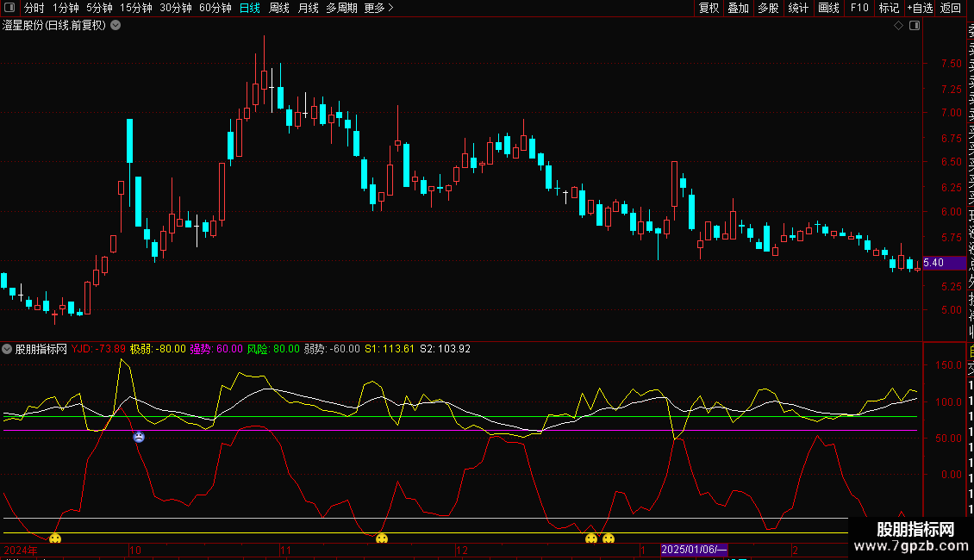Viewport: 974px width, 560px height.
Task: Open the dropdown arrow beside 澄星股份 title
Action: (116, 25)
